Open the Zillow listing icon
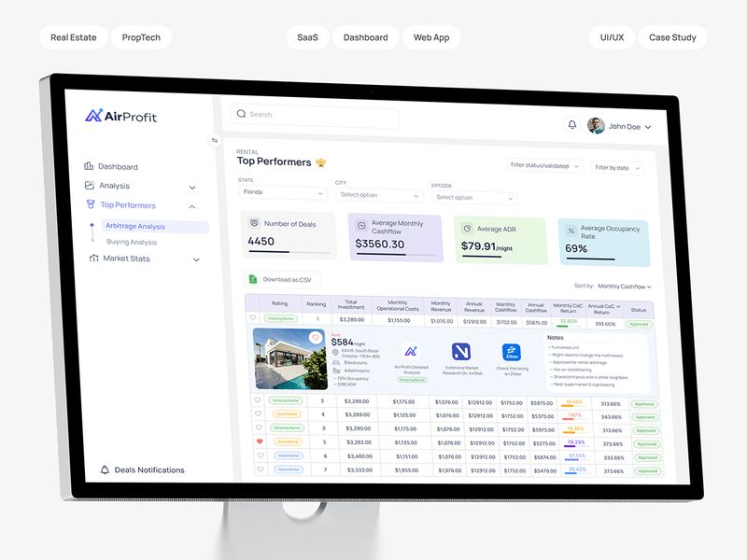Viewport: 747px width, 560px height. (511, 353)
